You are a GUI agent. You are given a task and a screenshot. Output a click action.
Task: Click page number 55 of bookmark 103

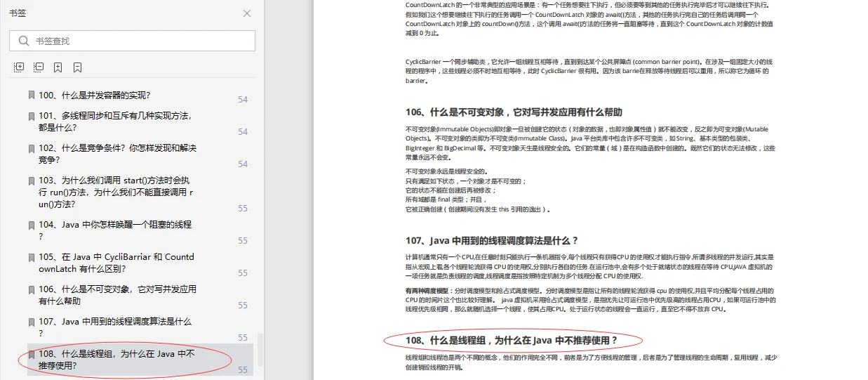coord(243,209)
